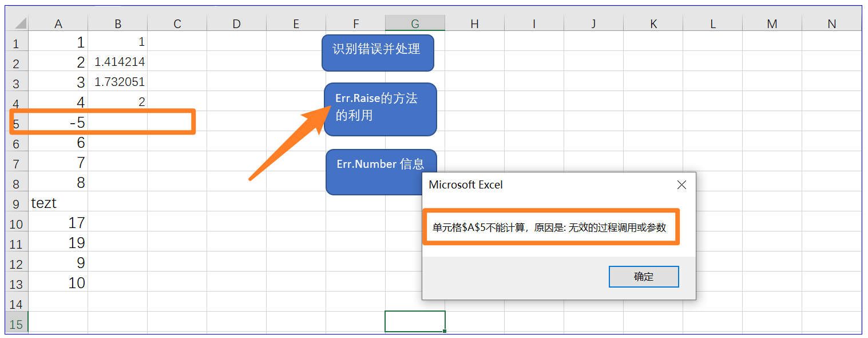
Task: Select the currently active cell G15
Action: point(415,320)
